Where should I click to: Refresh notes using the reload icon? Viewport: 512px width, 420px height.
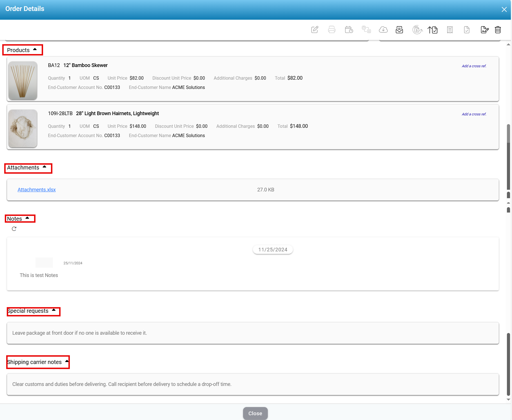pyautogui.click(x=14, y=229)
